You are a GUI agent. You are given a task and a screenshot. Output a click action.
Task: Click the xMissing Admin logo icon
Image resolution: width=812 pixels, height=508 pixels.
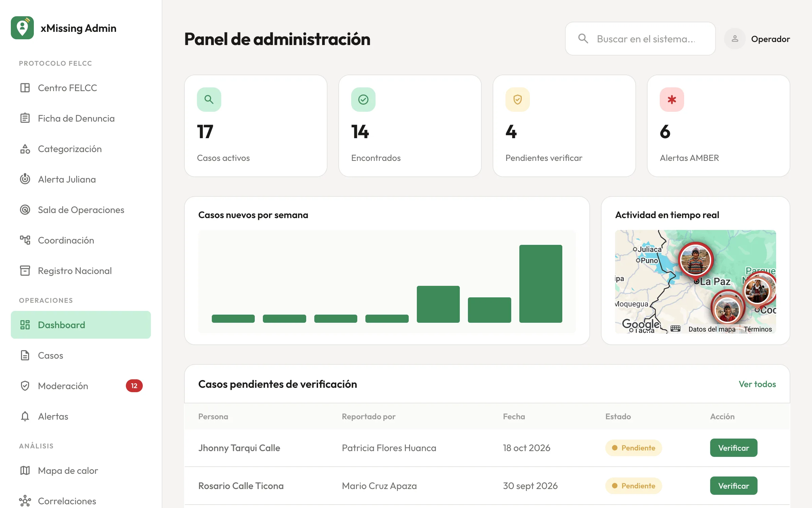[x=22, y=28]
